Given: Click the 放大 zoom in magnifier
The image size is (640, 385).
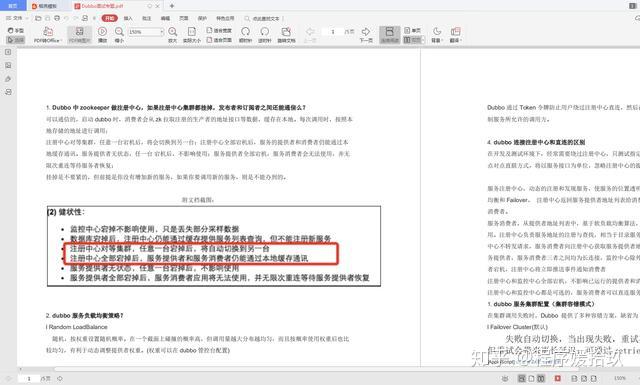Looking at the screenshot, I should click(x=173, y=35).
